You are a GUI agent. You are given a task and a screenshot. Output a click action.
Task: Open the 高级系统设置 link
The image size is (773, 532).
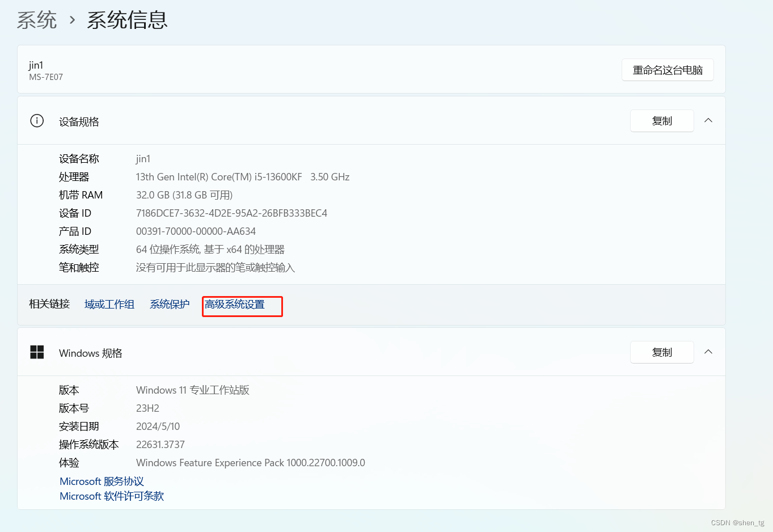235,305
